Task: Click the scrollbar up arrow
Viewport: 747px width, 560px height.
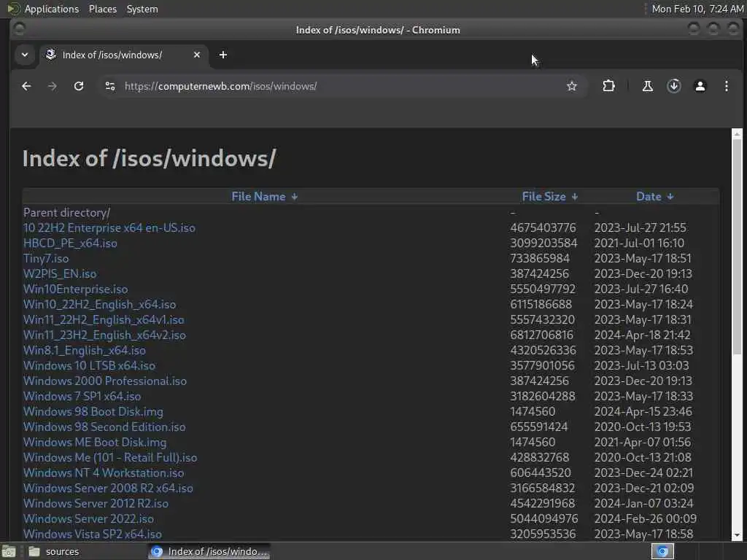Action: pyautogui.click(x=737, y=133)
